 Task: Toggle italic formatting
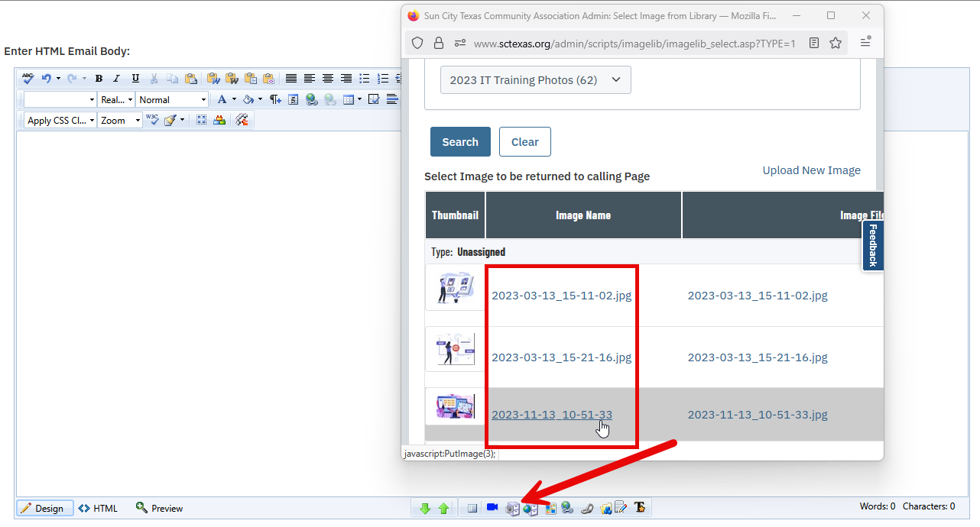tap(117, 79)
